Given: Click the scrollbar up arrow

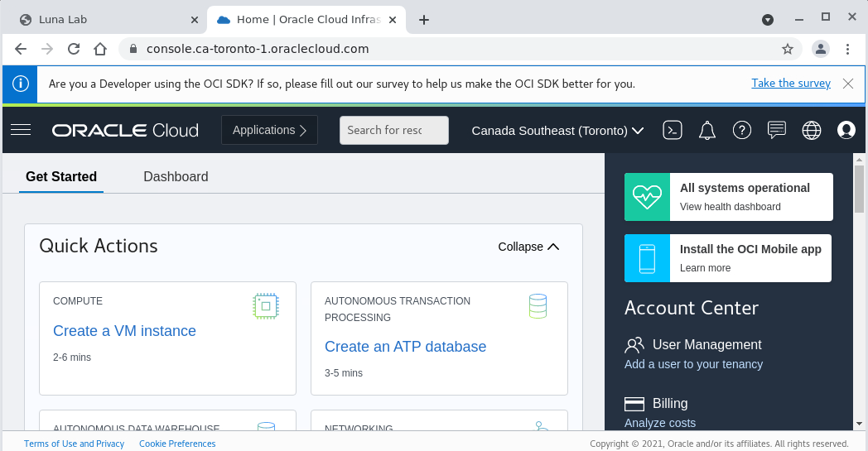Looking at the screenshot, I should pos(859,160).
